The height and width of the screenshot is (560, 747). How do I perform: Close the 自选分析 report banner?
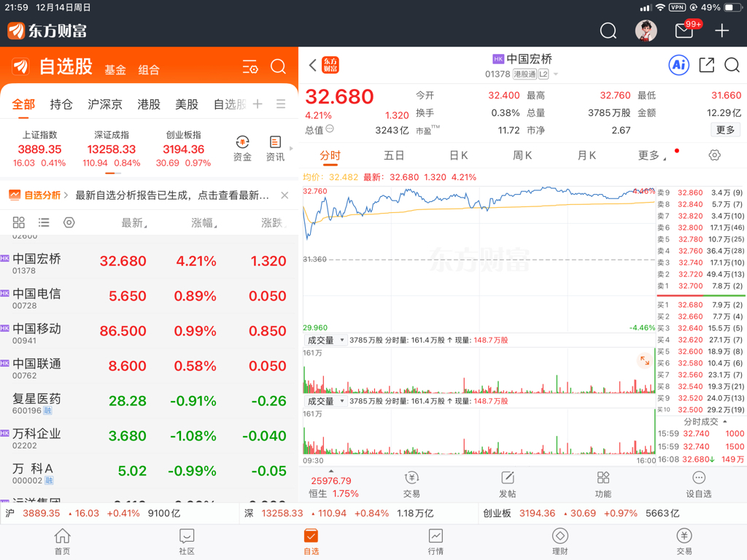pos(285,195)
